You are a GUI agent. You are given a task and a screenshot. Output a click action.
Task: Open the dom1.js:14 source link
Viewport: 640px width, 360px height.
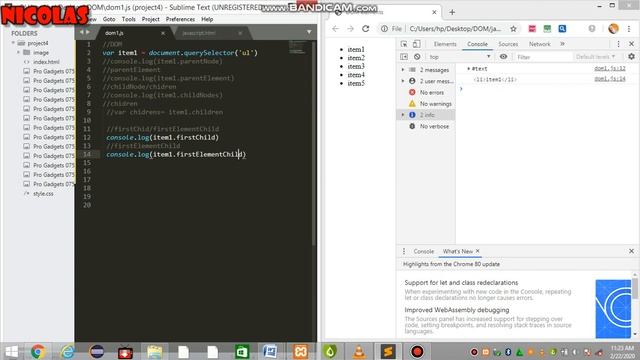[609, 79]
